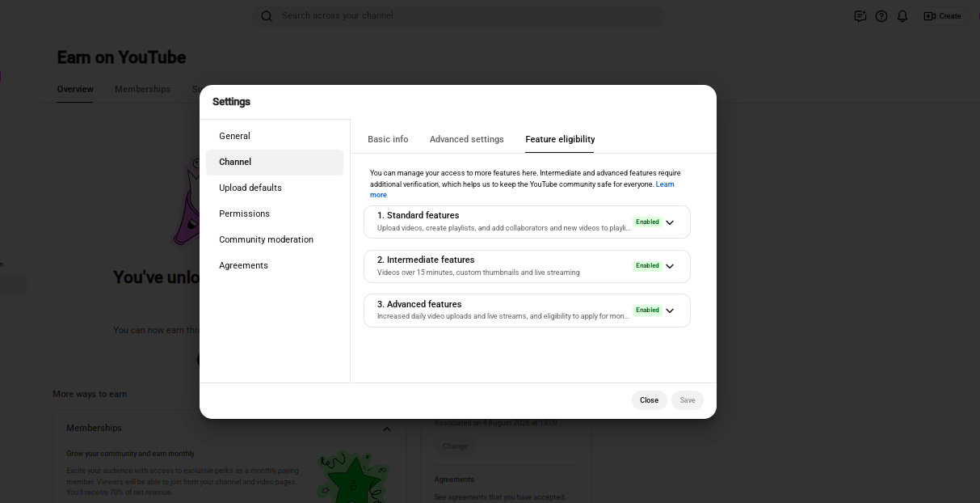Click the Change button in background page
This screenshot has height=503, width=980.
[455, 446]
